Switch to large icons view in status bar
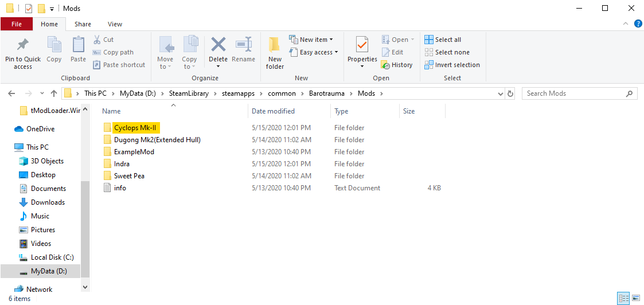 [x=635, y=298]
